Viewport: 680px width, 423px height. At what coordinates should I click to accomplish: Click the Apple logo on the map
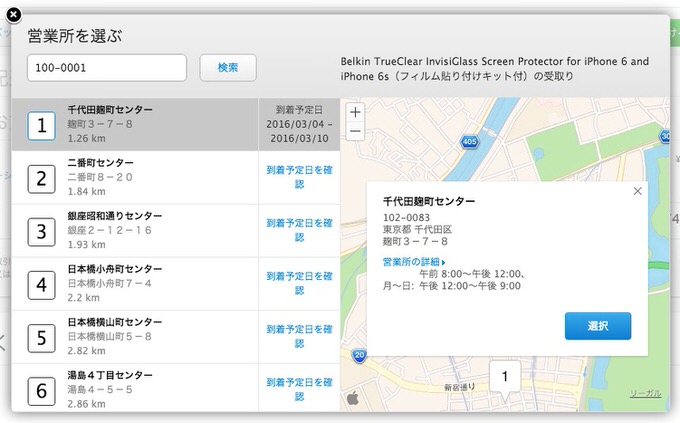click(x=353, y=397)
